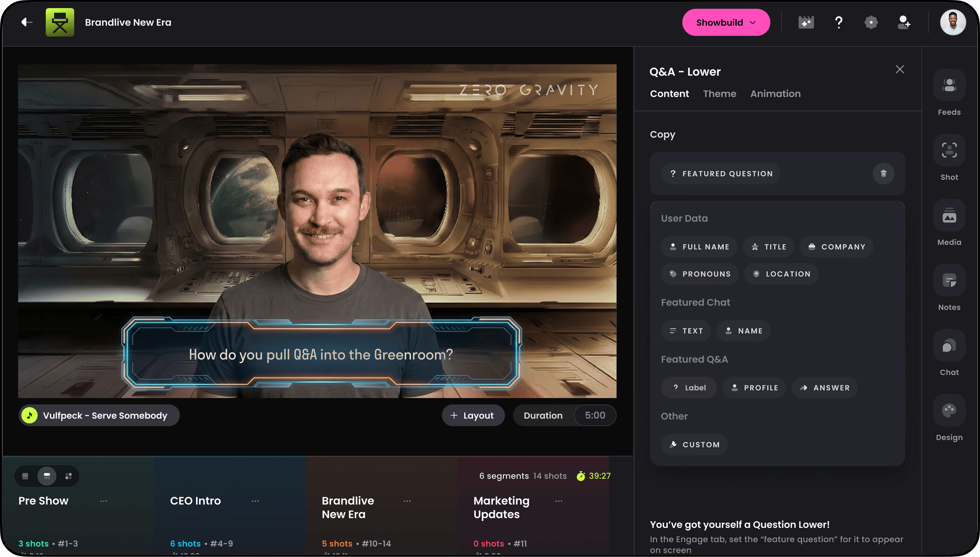Open the Feeds panel icon
980x557 pixels.
click(949, 85)
